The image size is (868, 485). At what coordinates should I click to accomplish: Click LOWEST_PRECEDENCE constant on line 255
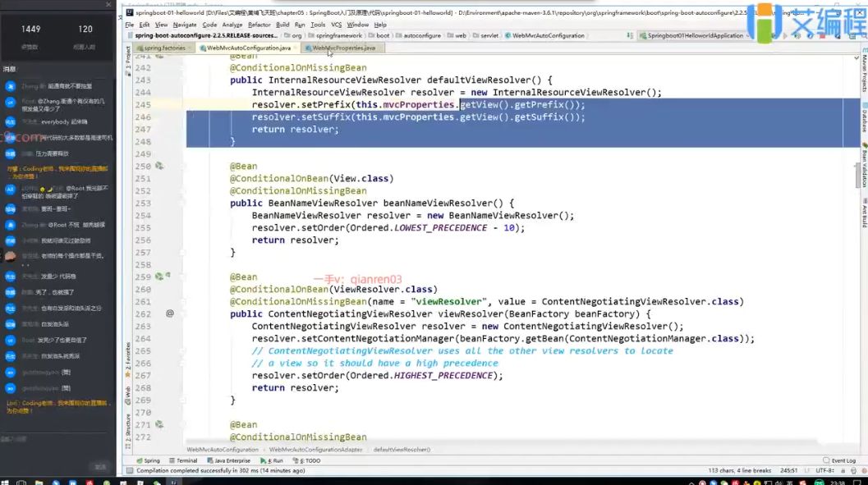pos(441,228)
